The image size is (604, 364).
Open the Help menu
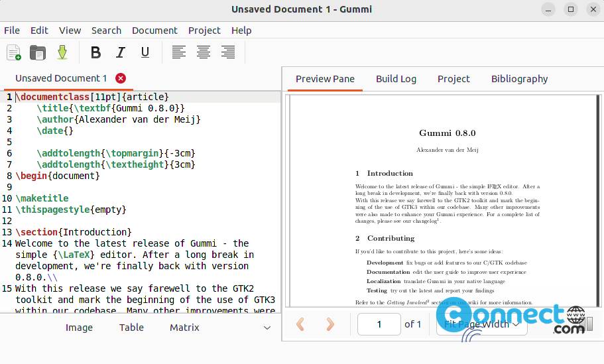[x=241, y=30]
